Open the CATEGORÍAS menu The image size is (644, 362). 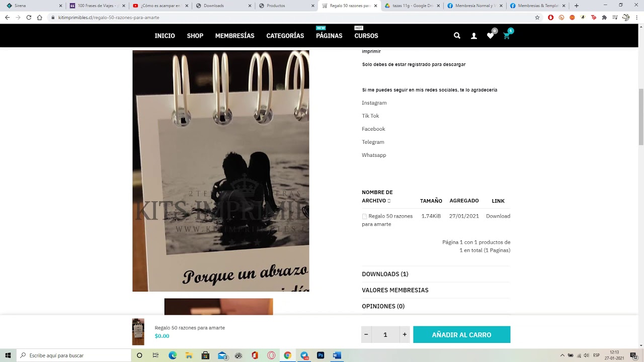point(285,36)
